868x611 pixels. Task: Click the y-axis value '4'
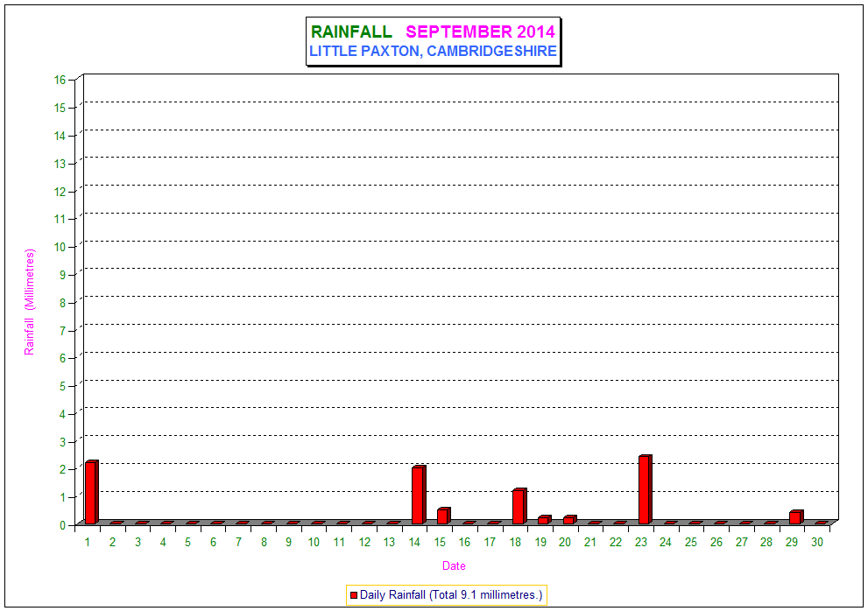point(62,414)
